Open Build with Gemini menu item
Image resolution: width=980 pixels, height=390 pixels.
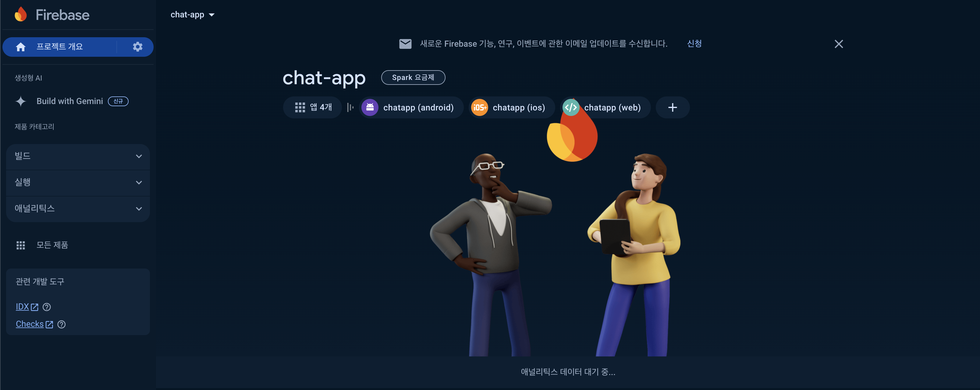tap(69, 101)
